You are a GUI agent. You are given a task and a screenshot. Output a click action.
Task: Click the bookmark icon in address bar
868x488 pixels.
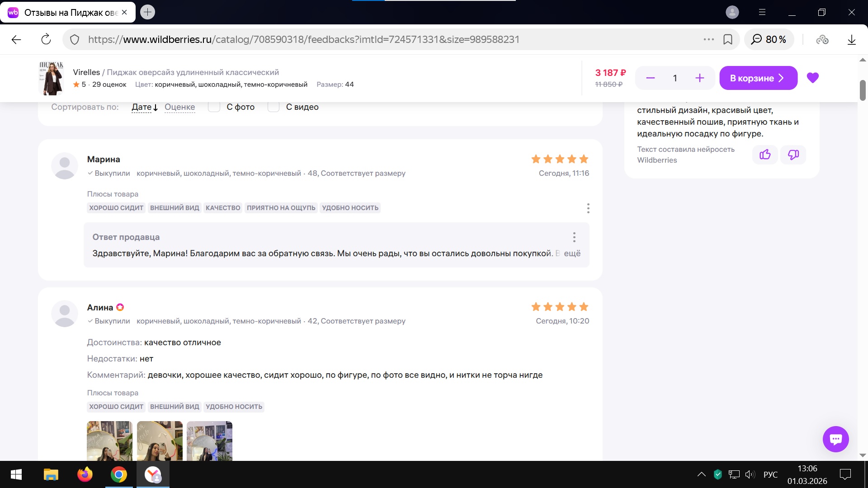[728, 39]
